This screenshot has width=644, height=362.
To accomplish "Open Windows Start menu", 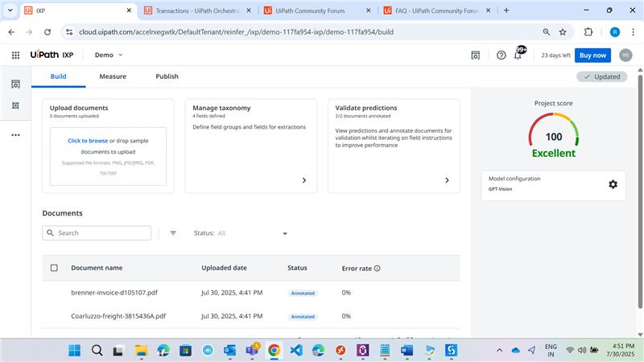I will [74, 351].
